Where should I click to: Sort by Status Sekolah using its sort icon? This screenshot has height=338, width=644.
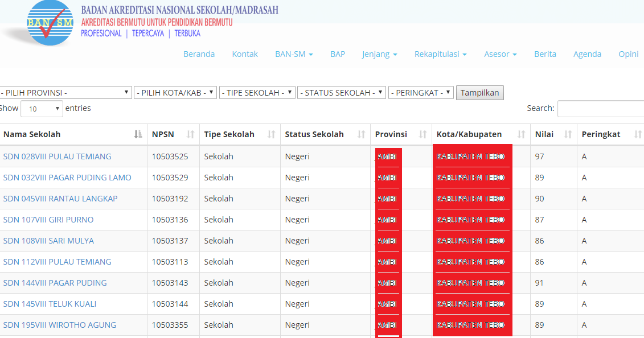click(x=361, y=134)
